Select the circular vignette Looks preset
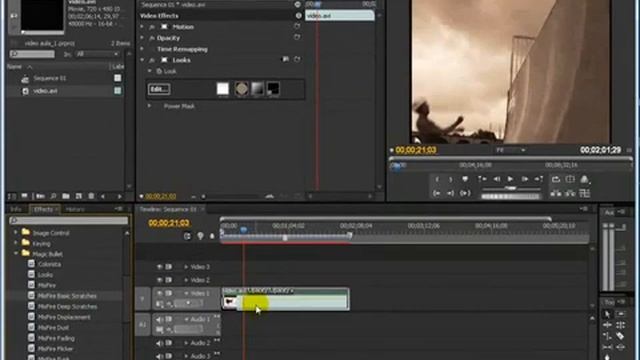 pyautogui.click(x=242, y=89)
